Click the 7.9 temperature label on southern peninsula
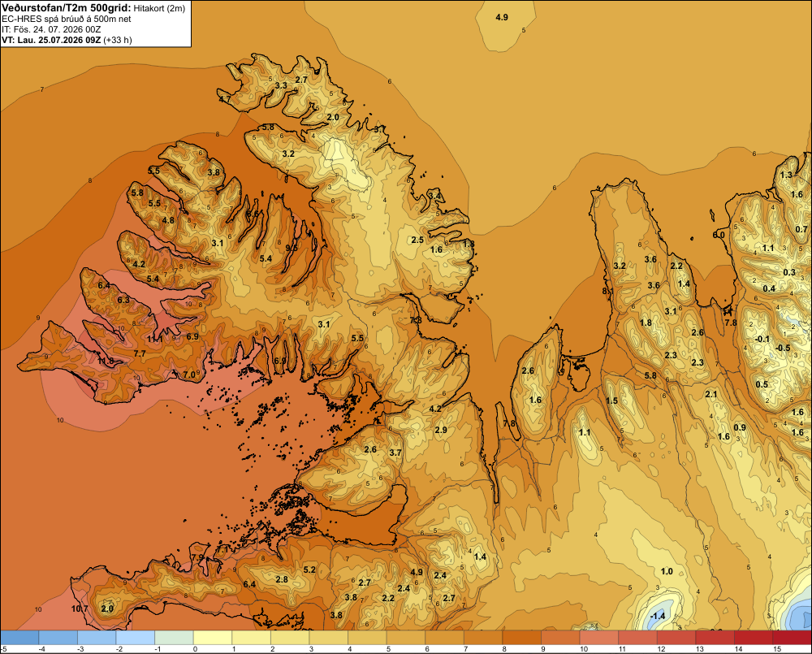The image size is (812, 654). click(197, 557)
